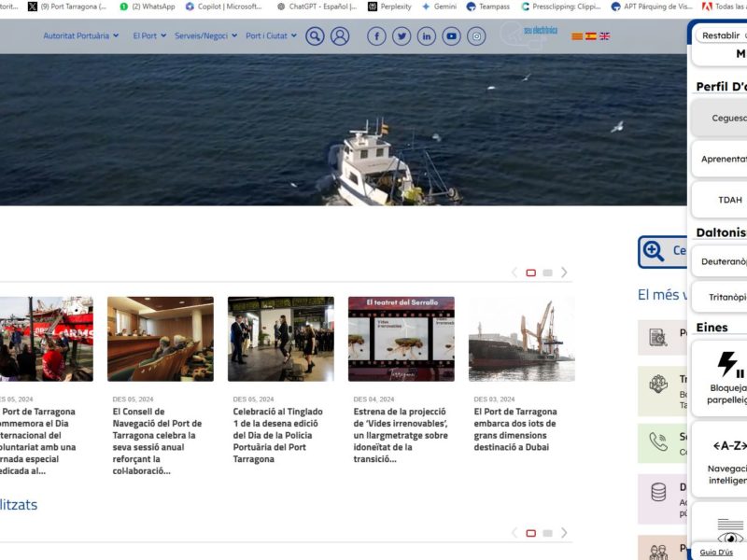Expand the Port i Ciutat menu
747x560 pixels.
click(x=271, y=35)
